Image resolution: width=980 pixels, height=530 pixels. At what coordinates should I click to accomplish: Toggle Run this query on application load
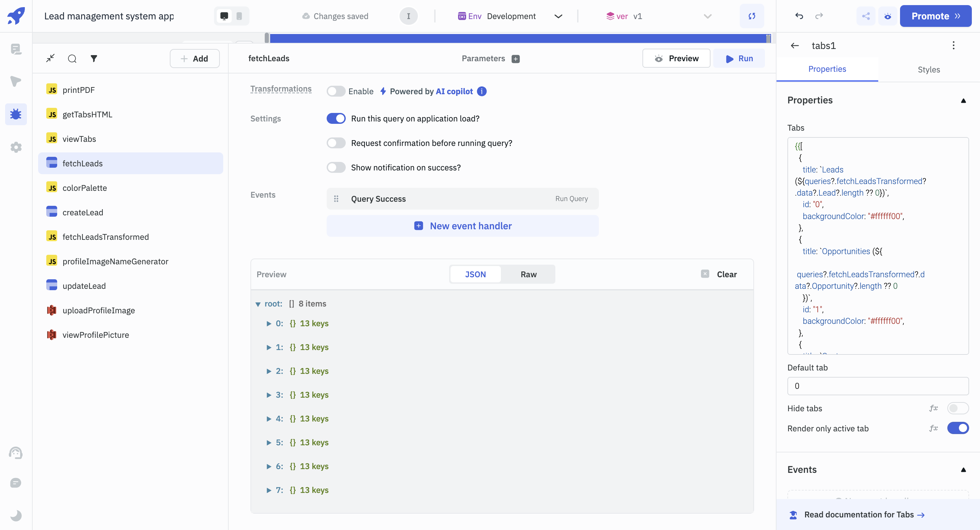click(x=336, y=119)
